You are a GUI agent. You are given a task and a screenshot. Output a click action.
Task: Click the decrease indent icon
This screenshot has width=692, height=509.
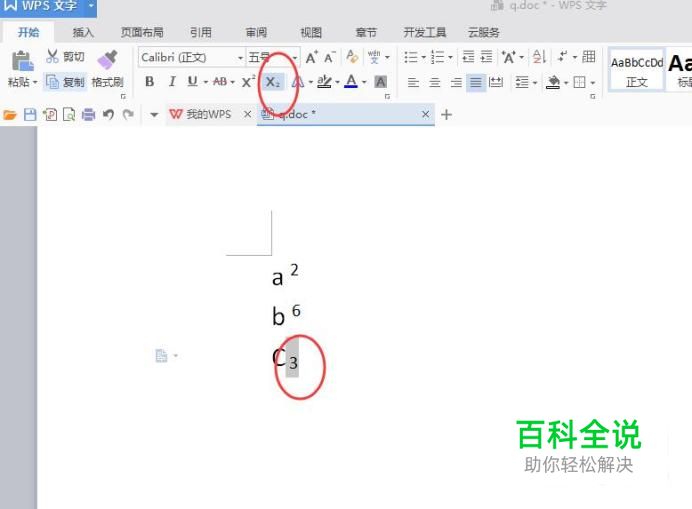(468, 57)
